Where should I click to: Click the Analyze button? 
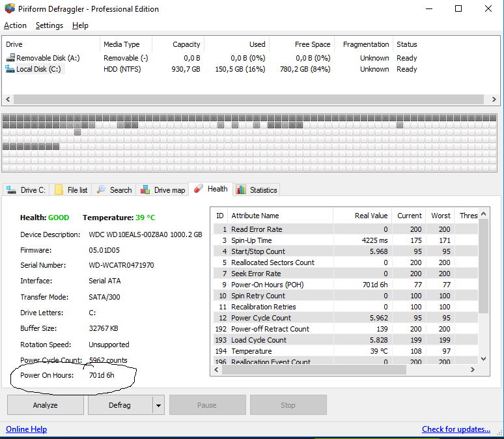point(46,405)
